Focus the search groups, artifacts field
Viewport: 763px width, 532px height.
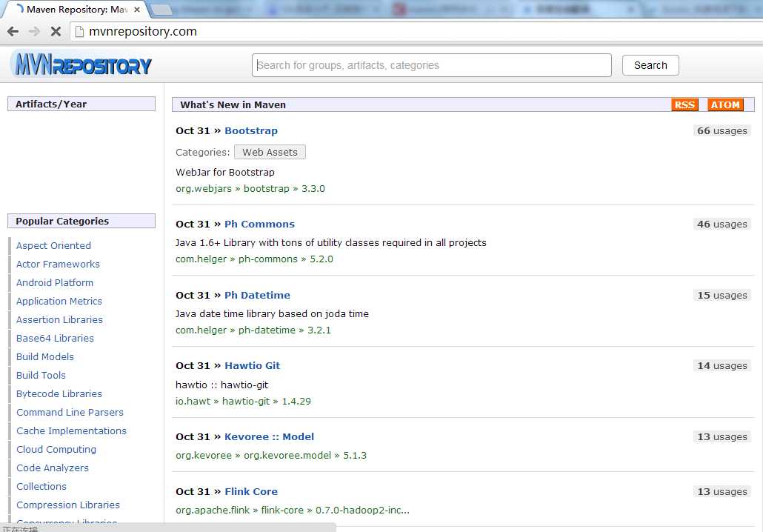(x=432, y=65)
